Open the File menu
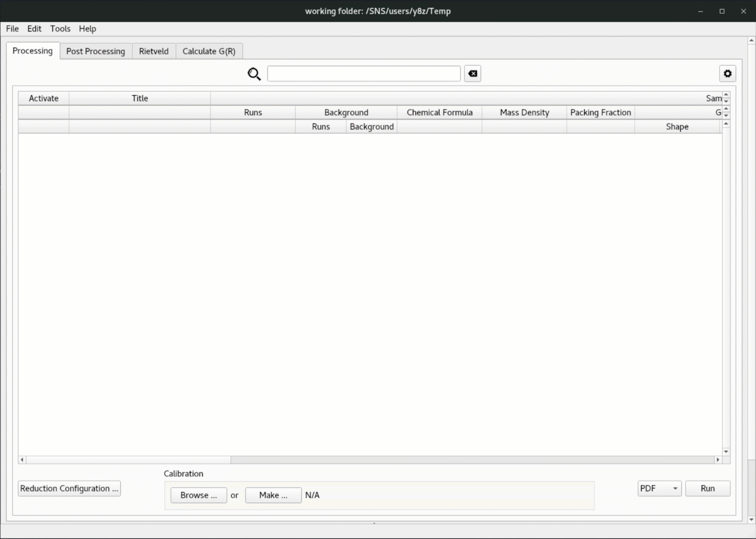This screenshot has width=756, height=539. pos(12,29)
